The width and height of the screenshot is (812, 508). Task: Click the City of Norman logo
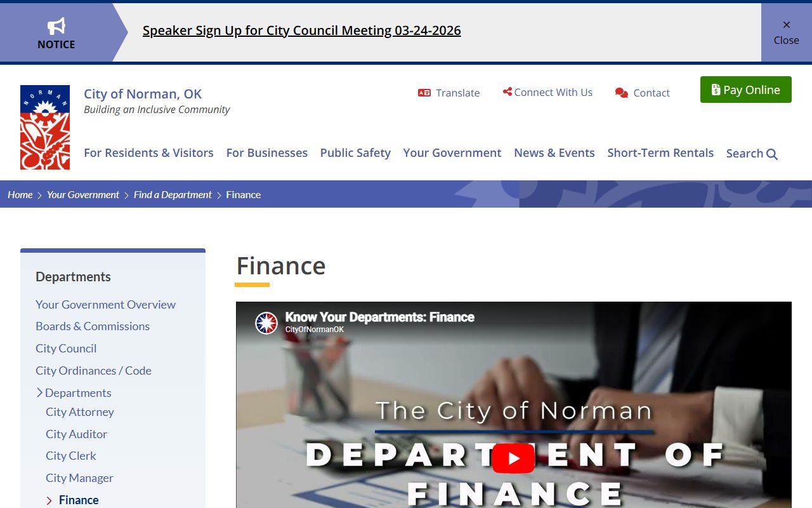pyautogui.click(x=45, y=127)
